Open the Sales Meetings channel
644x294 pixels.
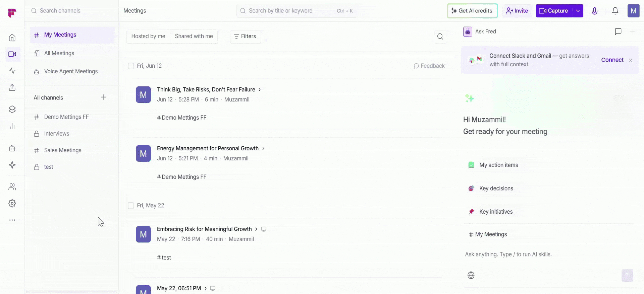(x=72, y=150)
